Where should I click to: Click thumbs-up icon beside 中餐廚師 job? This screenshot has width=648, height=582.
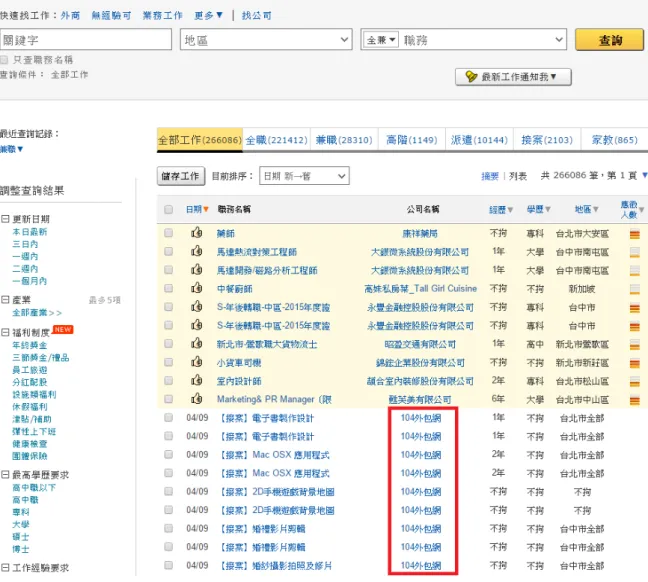[197, 288]
